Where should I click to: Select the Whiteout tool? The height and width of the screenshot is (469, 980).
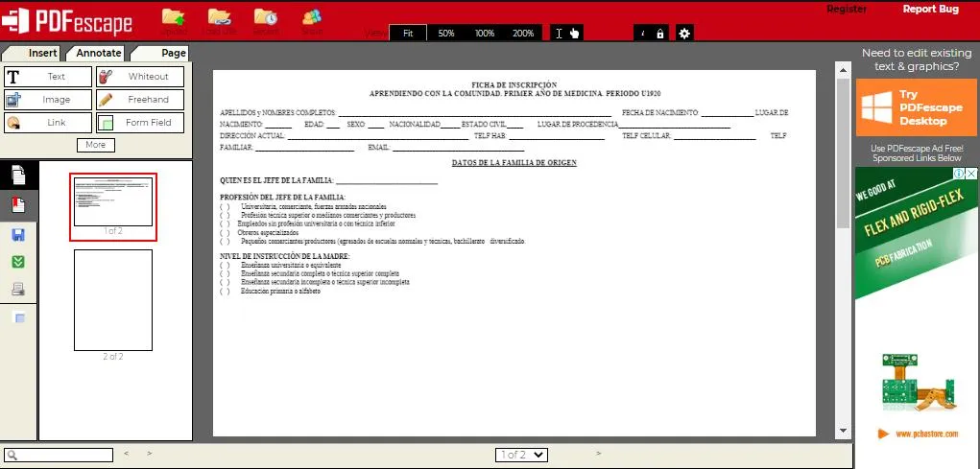[140, 77]
